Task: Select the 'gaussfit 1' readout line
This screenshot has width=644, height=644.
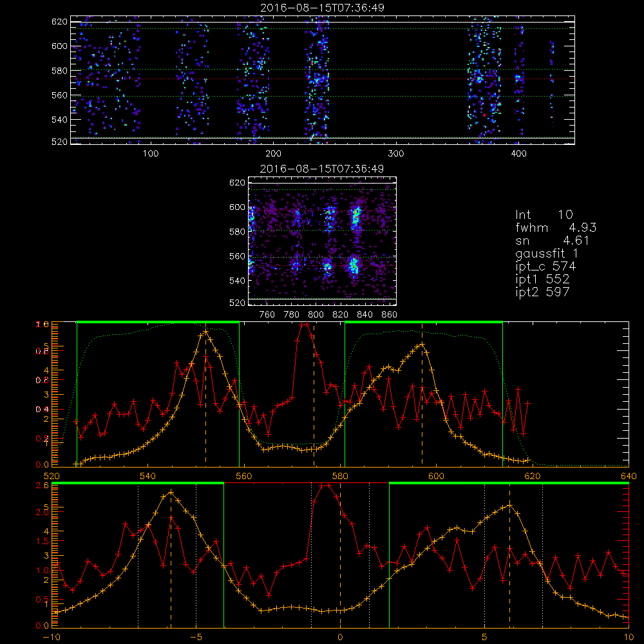Action: [547, 253]
